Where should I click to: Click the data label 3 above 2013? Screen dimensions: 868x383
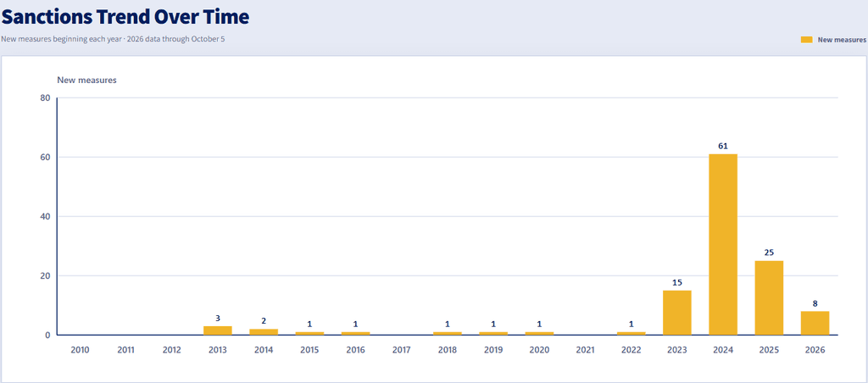click(218, 318)
